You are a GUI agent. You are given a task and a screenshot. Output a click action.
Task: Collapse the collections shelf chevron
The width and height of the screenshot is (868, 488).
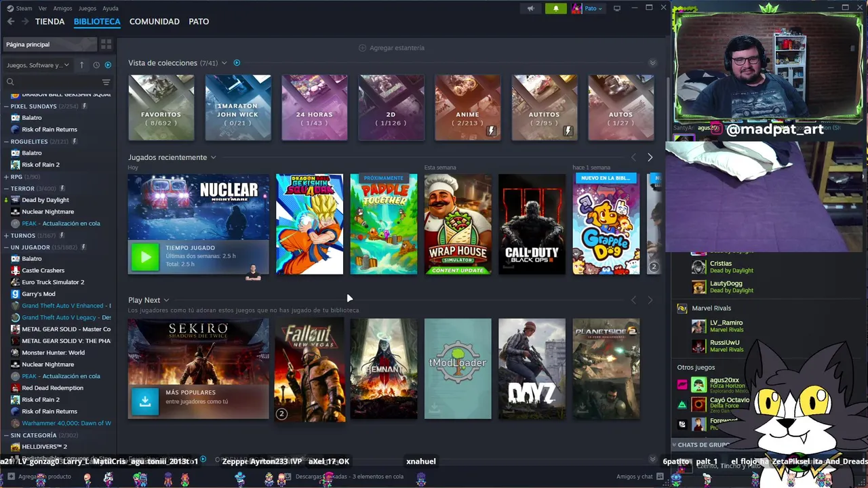tap(652, 63)
